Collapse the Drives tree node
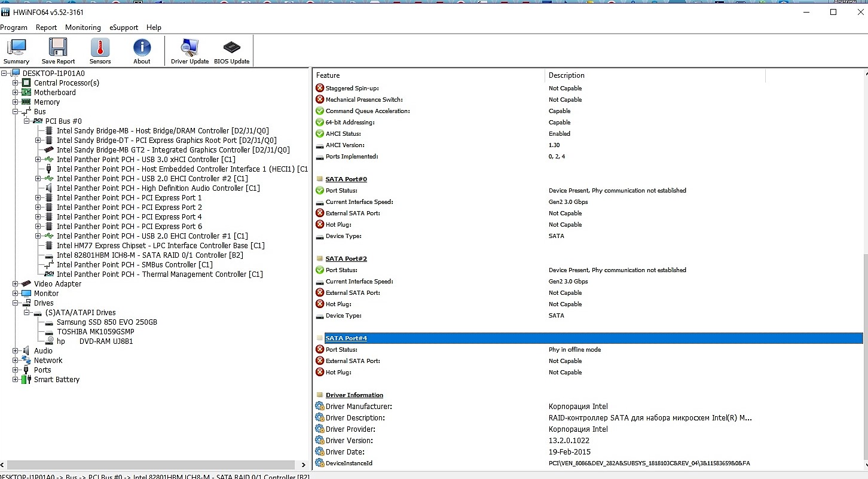The width and height of the screenshot is (868, 479). click(16, 303)
